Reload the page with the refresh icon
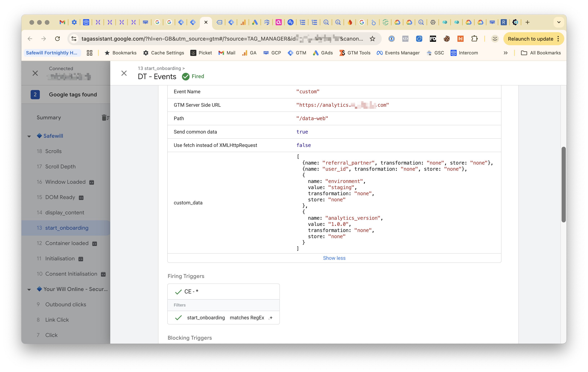This screenshot has height=372, width=588. (x=57, y=39)
